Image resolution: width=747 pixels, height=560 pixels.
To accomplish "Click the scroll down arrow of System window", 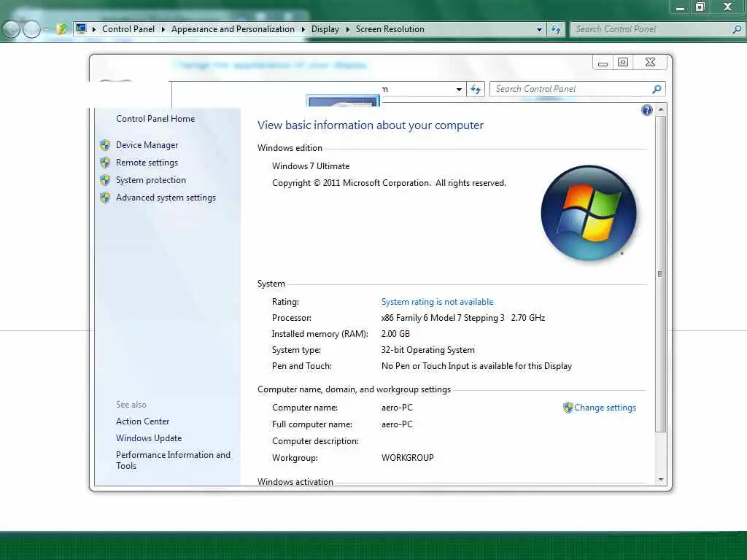I will [661, 480].
